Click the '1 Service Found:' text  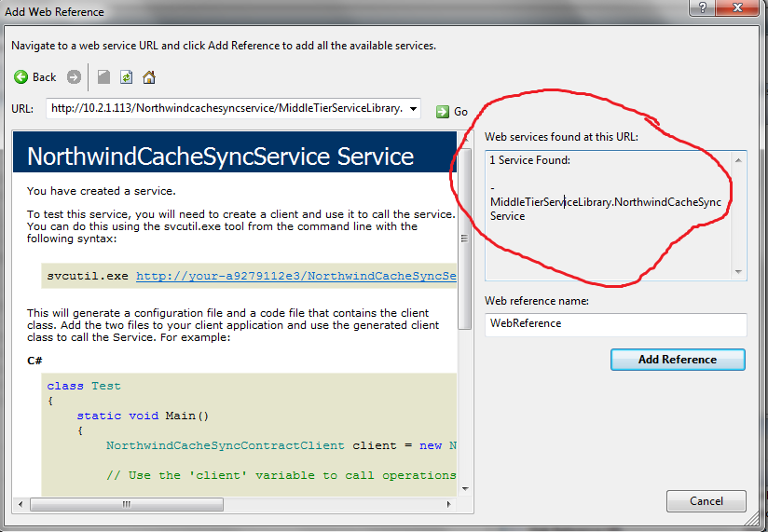(530, 160)
